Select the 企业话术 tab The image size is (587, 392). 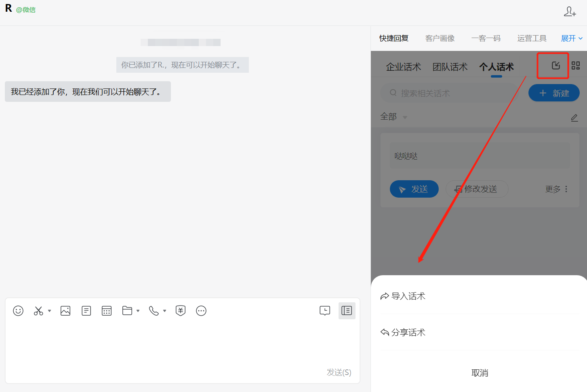pyautogui.click(x=404, y=67)
